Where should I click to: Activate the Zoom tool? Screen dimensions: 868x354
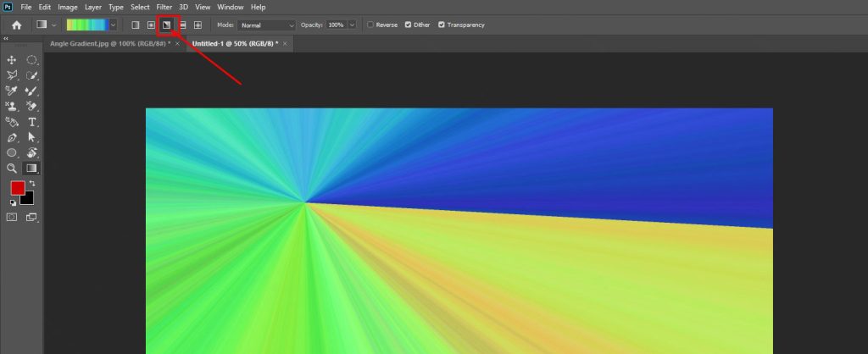click(12, 169)
